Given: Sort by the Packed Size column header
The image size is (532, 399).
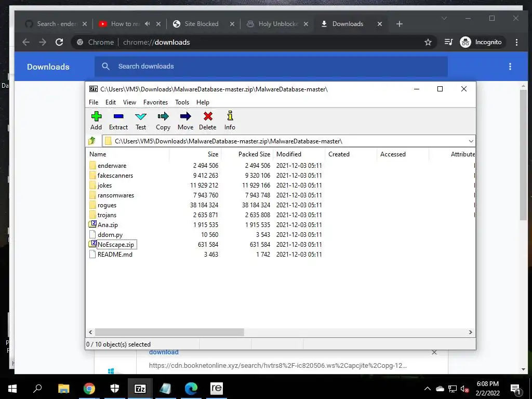Looking at the screenshot, I should (247, 154).
